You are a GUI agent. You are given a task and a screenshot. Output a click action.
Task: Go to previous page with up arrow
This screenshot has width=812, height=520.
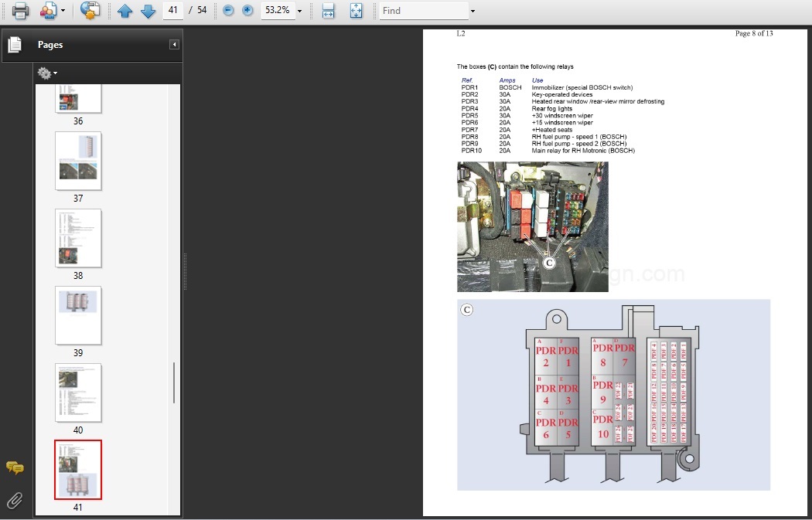pyautogui.click(x=125, y=11)
